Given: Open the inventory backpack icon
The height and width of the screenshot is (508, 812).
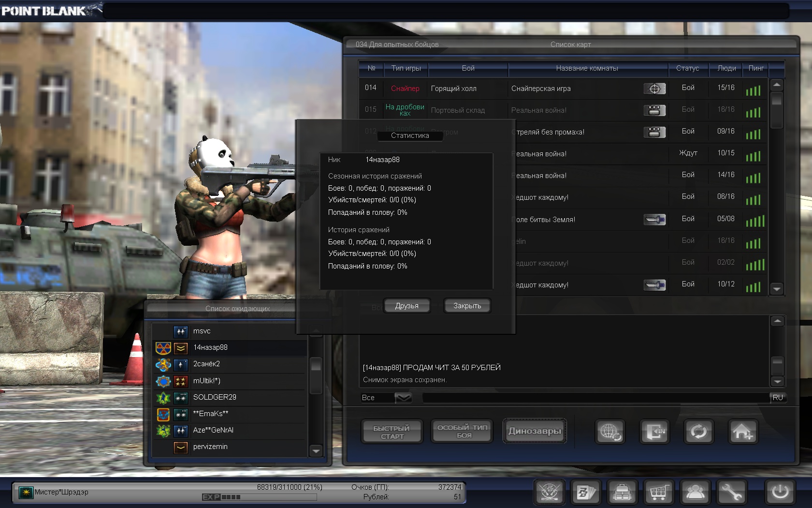Looking at the screenshot, I should coord(622,493).
